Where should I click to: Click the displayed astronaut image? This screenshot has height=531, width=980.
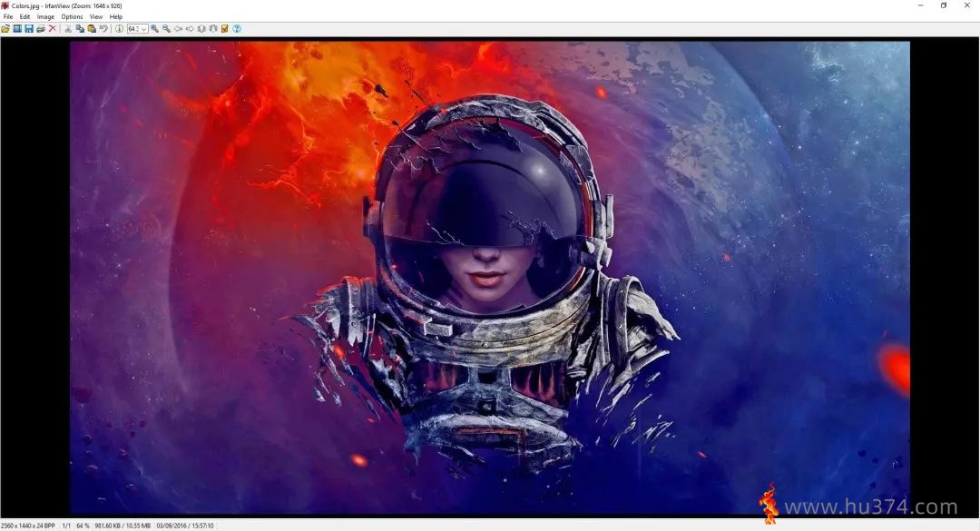click(490, 278)
